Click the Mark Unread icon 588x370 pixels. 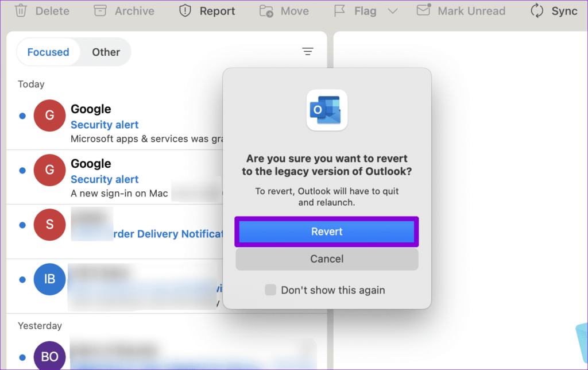[423, 10]
